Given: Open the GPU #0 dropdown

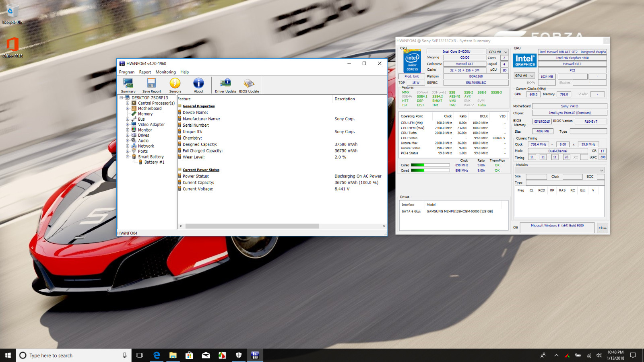Looking at the screenshot, I should tap(524, 76).
